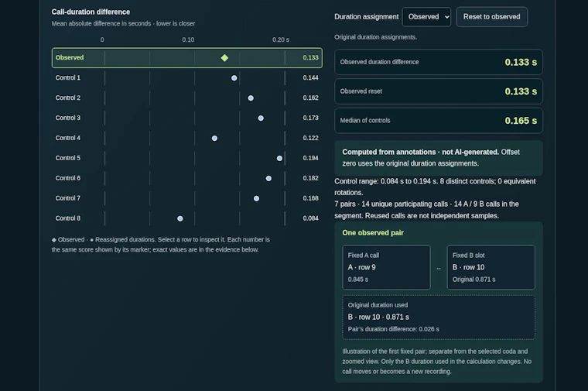This screenshot has width=588, height=391.
Task: Click the One observed pair heading
Action: click(373, 232)
